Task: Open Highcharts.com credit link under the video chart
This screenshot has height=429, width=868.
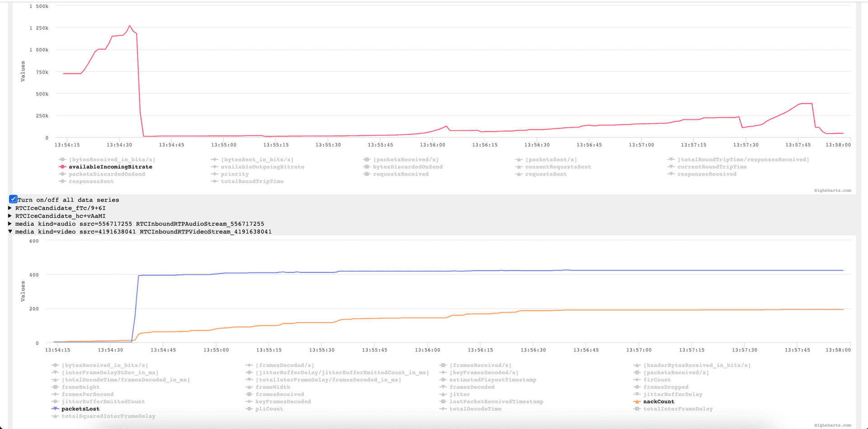Action: pyautogui.click(x=832, y=425)
